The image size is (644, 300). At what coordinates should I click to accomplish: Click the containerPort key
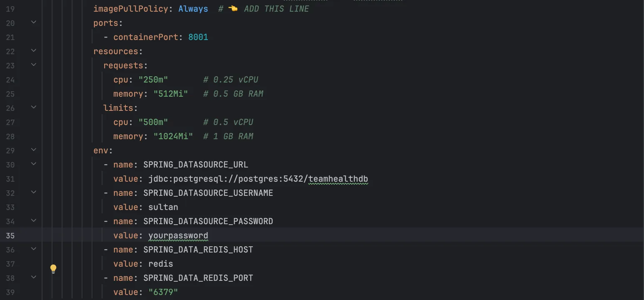146,37
